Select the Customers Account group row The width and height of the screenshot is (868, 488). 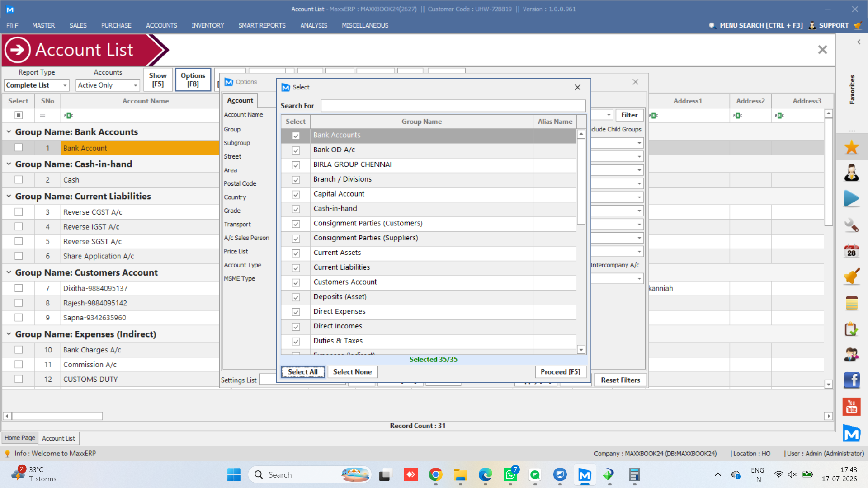[x=429, y=282]
